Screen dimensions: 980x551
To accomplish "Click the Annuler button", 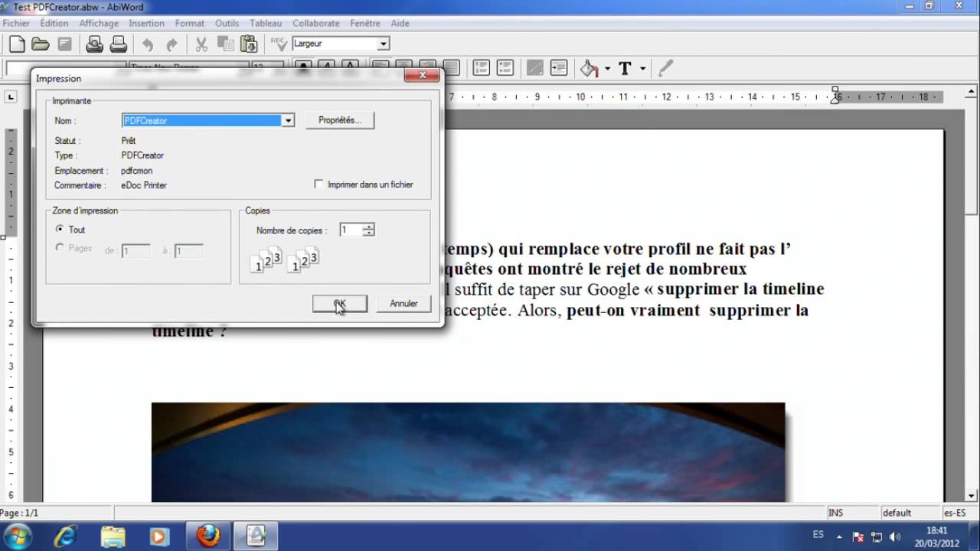I will [403, 304].
